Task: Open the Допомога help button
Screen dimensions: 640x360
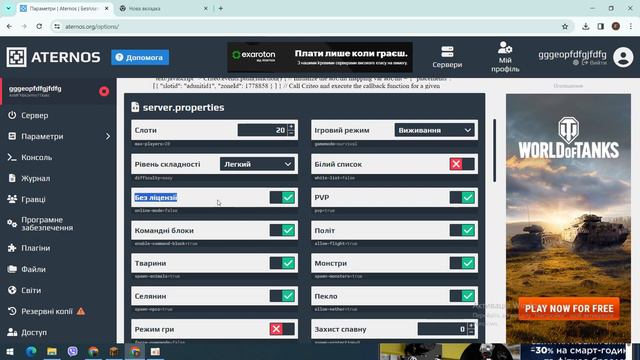Action: (x=140, y=58)
